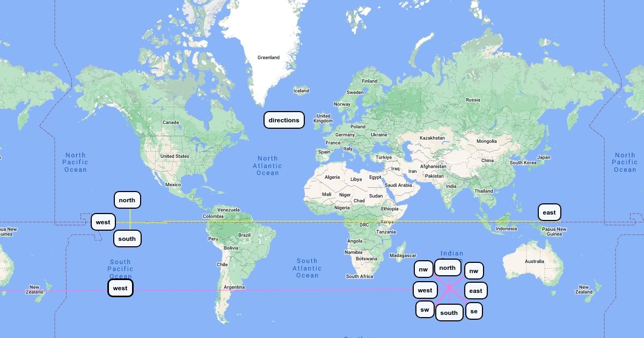Click the "sw" label in the compass

click(425, 310)
